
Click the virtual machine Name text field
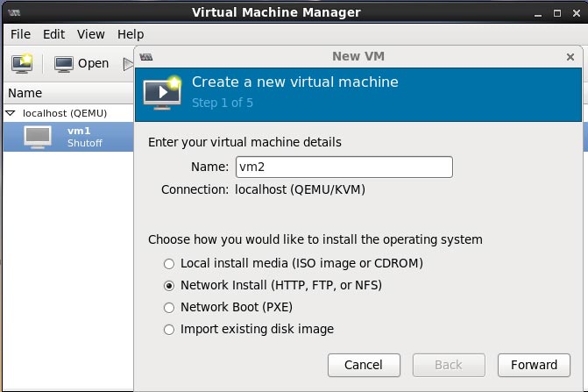click(x=343, y=167)
